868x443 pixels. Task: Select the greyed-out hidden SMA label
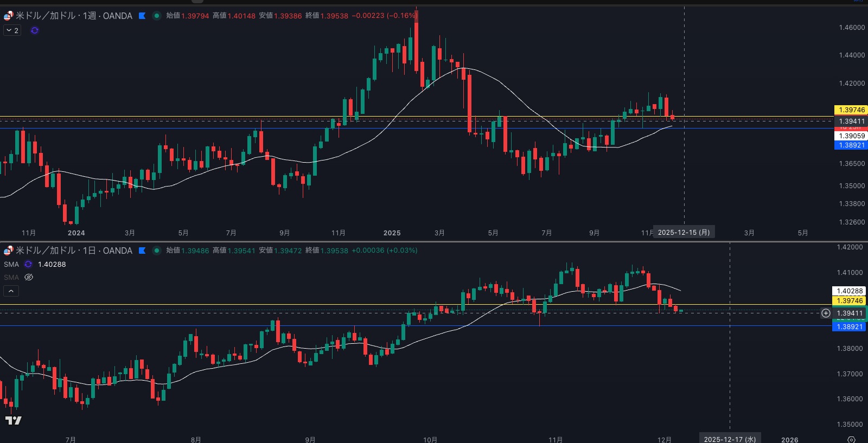[11, 277]
